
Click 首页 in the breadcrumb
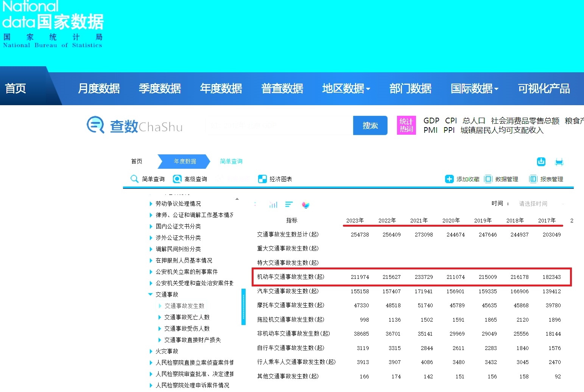tap(137, 161)
